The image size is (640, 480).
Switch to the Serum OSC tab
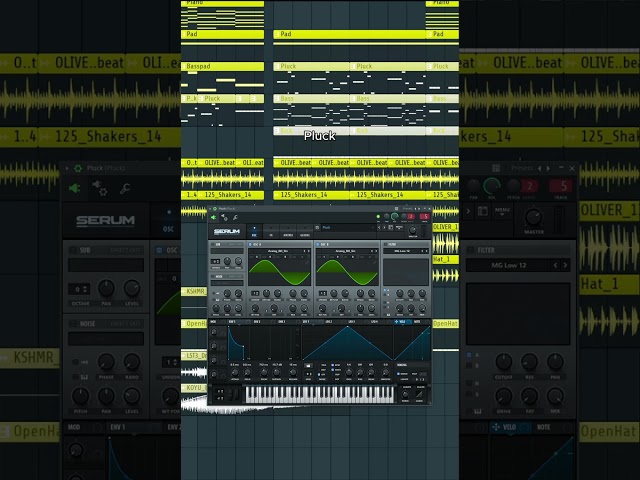[x=254, y=231]
